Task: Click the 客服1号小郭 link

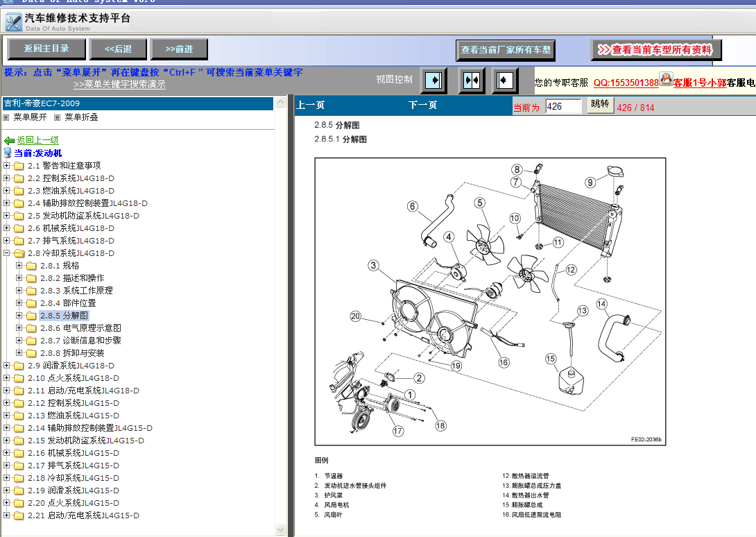Action: (700, 83)
